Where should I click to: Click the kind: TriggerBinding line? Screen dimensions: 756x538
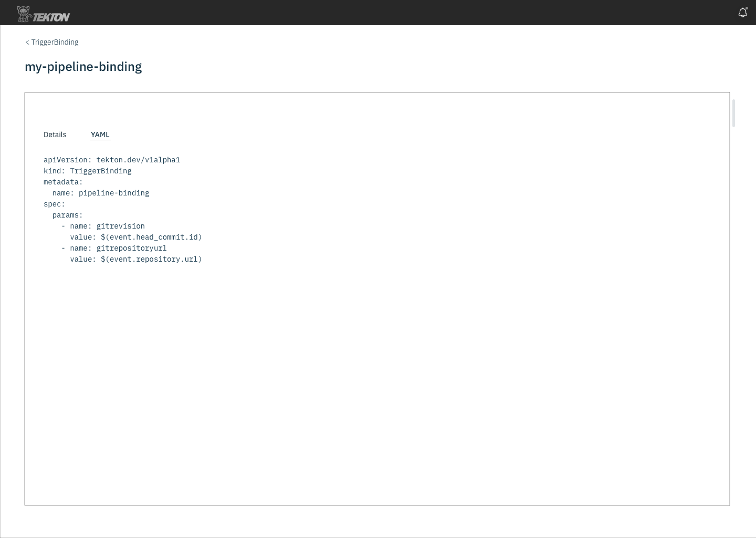[x=87, y=171]
